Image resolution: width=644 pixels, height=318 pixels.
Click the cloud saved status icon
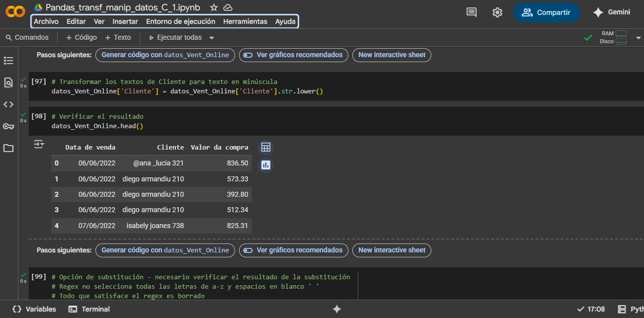[228, 7]
